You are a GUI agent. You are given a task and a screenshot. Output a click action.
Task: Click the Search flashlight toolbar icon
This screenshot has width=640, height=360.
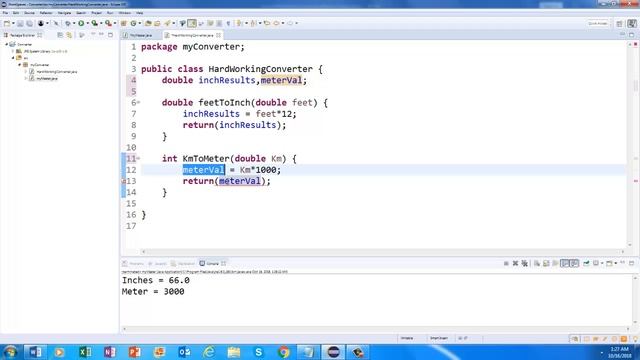(167, 23)
